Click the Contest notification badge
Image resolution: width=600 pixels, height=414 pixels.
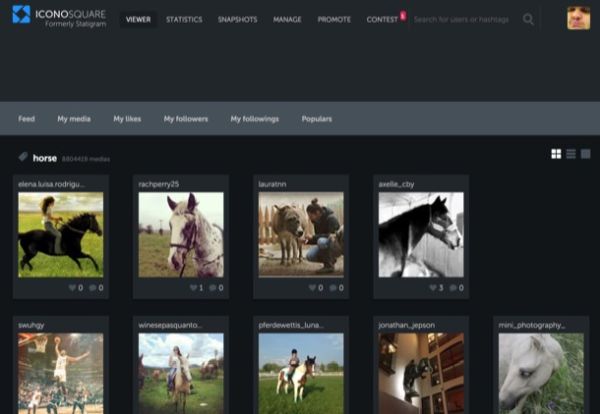[402, 15]
